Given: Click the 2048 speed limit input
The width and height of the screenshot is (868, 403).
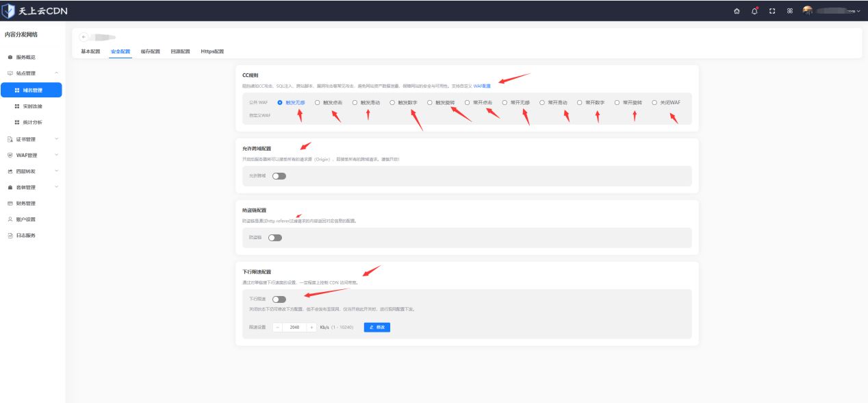Looking at the screenshot, I should [295, 327].
